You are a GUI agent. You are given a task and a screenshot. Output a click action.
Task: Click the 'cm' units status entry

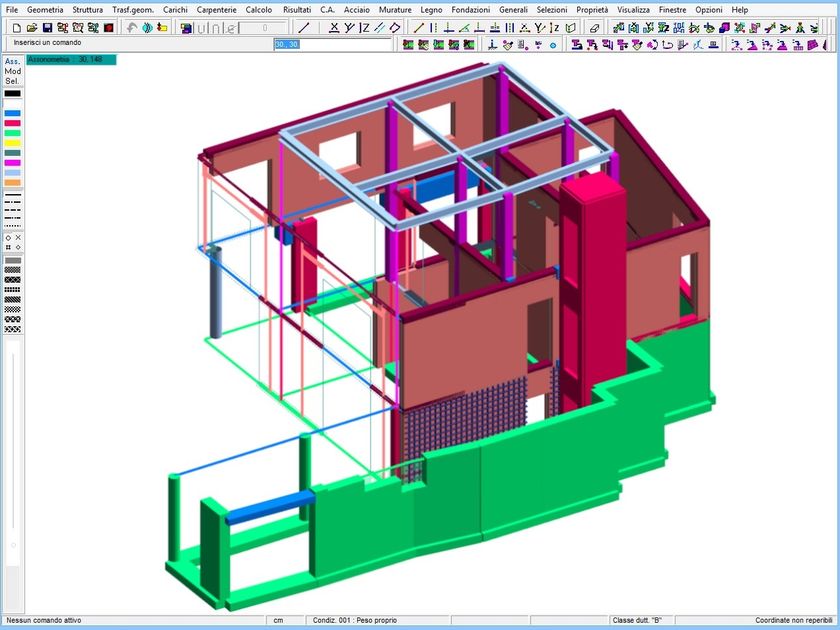click(278, 620)
